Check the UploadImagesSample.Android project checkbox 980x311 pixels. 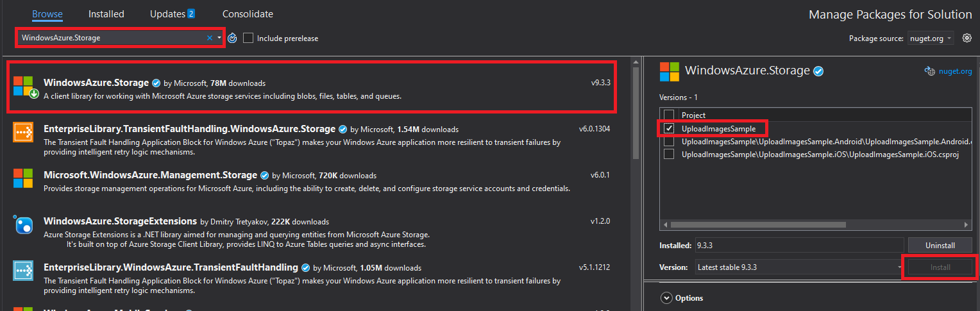click(669, 142)
